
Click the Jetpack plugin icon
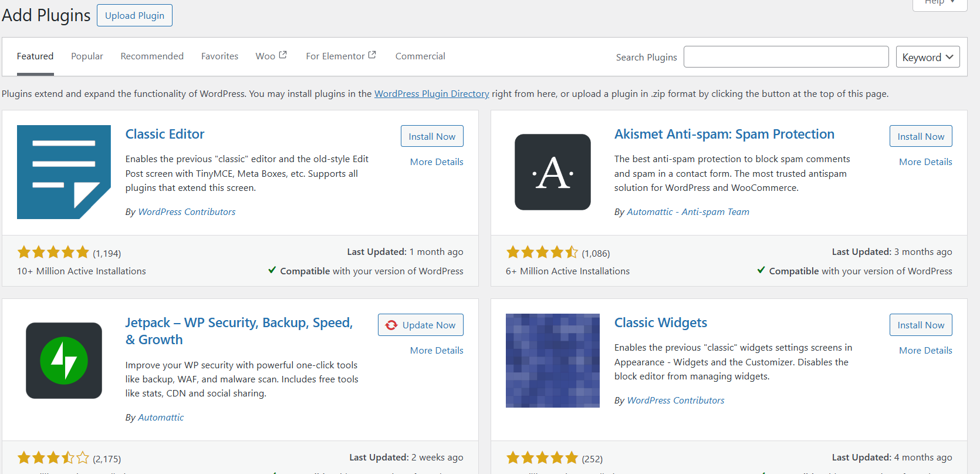[x=63, y=361]
